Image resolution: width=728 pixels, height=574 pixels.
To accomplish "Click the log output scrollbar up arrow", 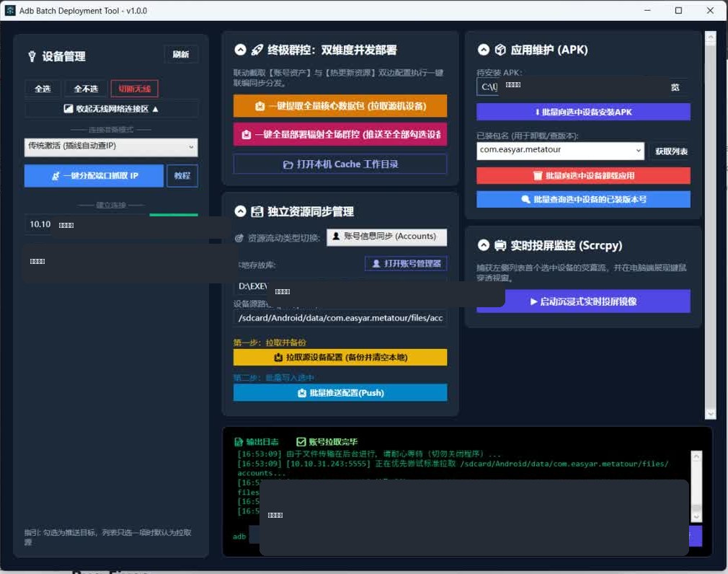I will (x=696, y=456).
